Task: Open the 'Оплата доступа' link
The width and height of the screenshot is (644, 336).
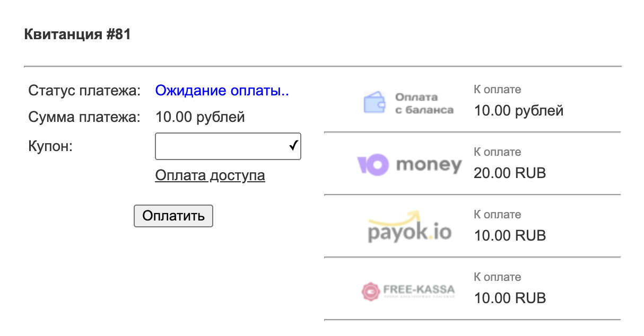Action: tap(210, 175)
